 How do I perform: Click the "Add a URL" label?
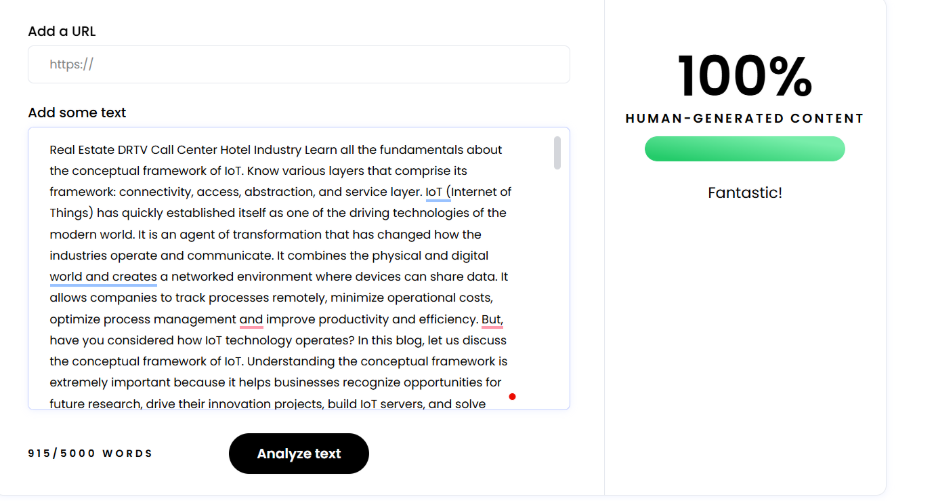click(62, 31)
